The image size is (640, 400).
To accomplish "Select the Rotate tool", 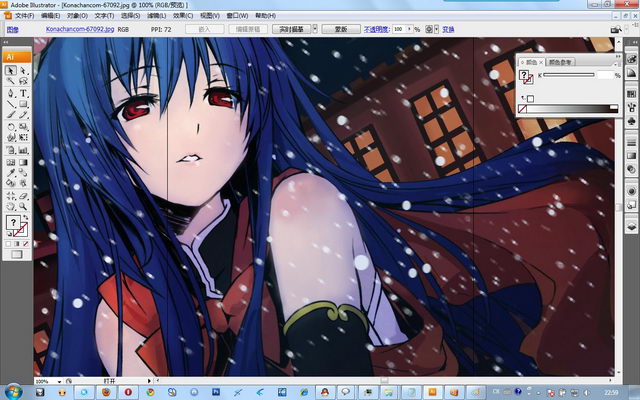I will click(x=11, y=127).
